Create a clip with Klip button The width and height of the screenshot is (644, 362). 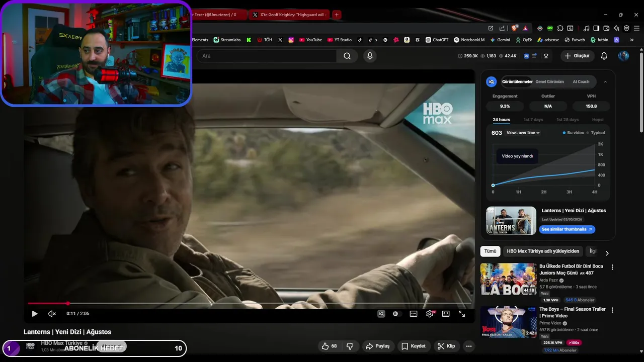click(x=446, y=346)
